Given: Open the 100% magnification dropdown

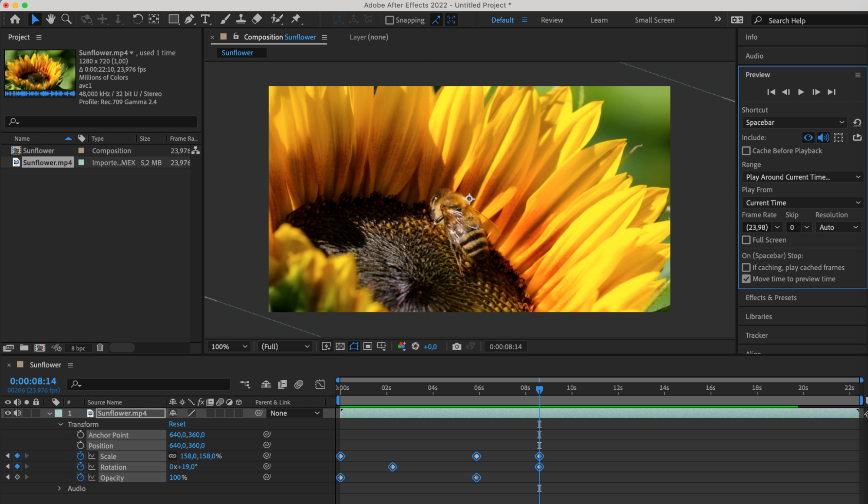Looking at the screenshot, I should pos(229,346).
